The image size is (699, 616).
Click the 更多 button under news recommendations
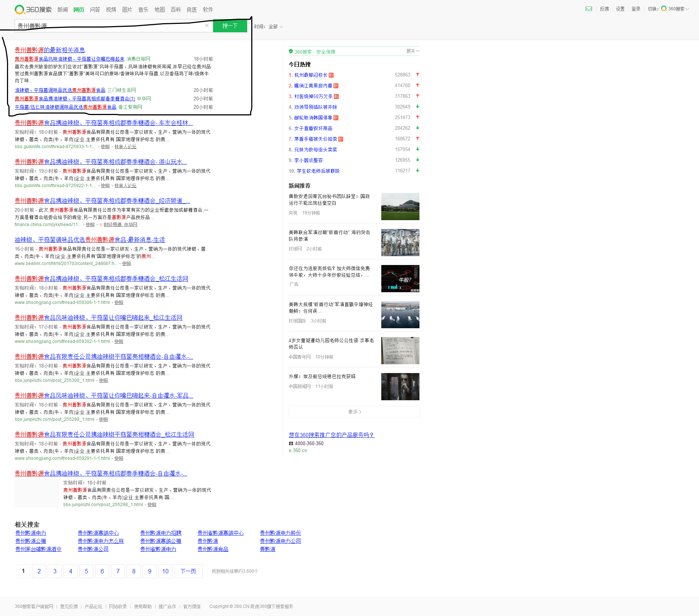click(354, 412)
